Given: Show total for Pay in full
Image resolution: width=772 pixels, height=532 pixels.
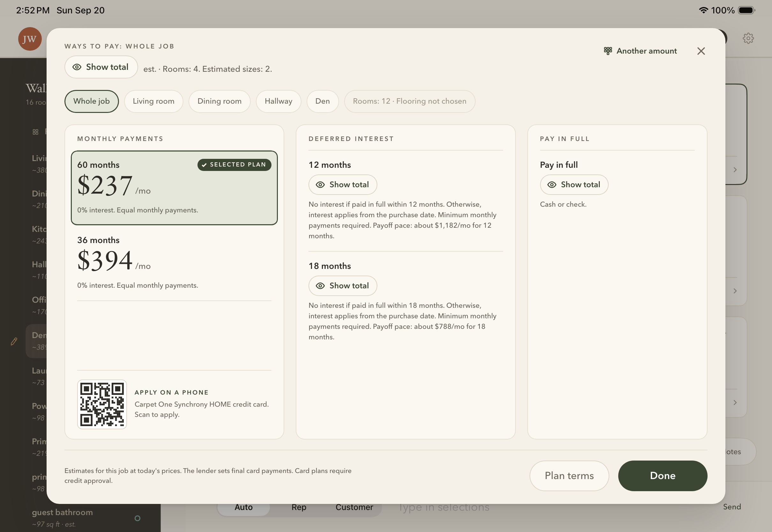Looking at the screenshot, I should point(574,185).
